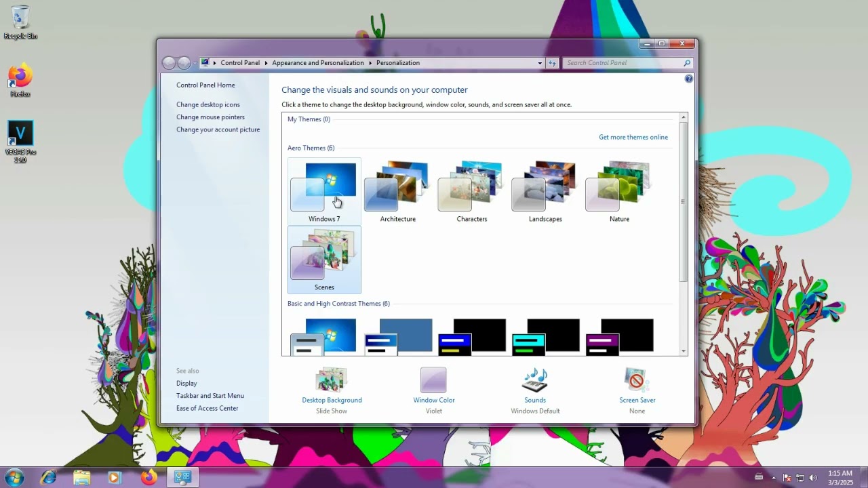Open Taskbar and Start Menu link
Screen dimensions: 868x488
click(210, 395)
